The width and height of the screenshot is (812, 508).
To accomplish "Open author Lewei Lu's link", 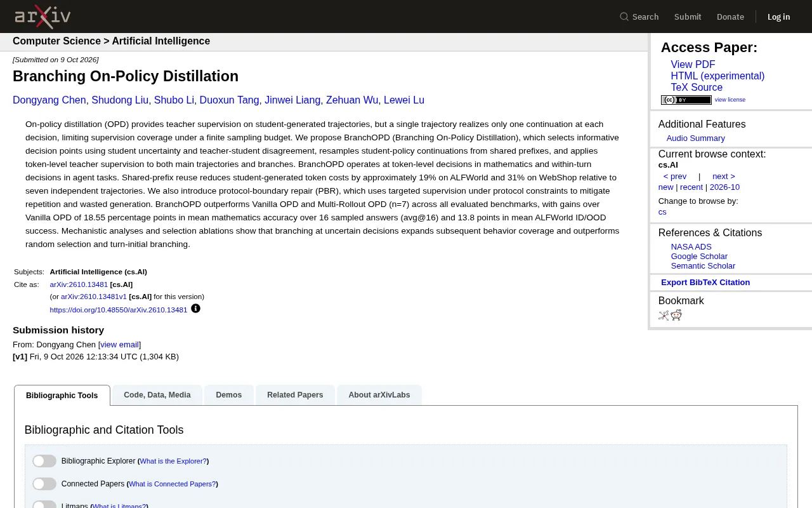I will pos(404,100).
